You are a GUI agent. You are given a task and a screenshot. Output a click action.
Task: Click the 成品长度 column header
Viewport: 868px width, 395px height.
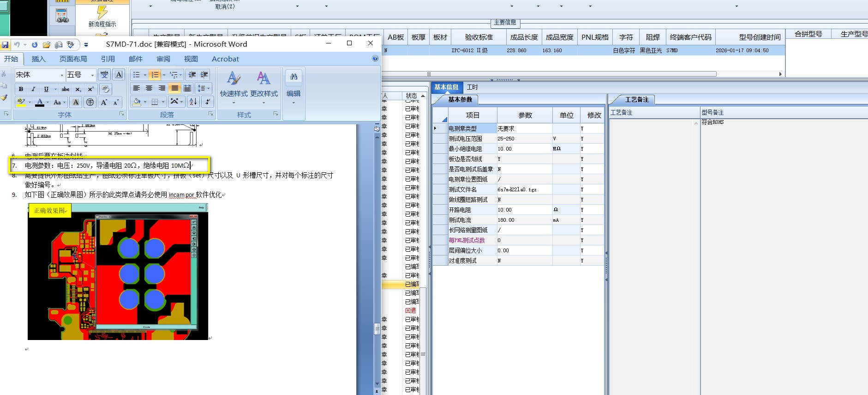(524, 37)
